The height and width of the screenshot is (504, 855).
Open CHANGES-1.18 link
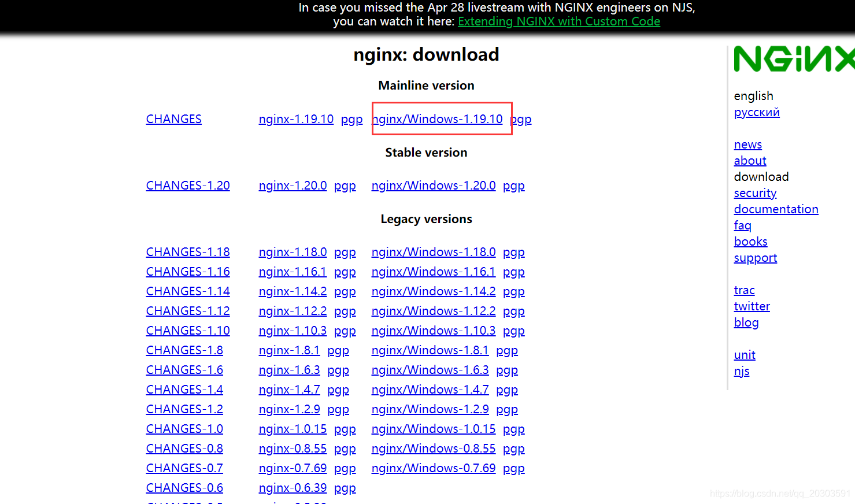tap(188, 252)
